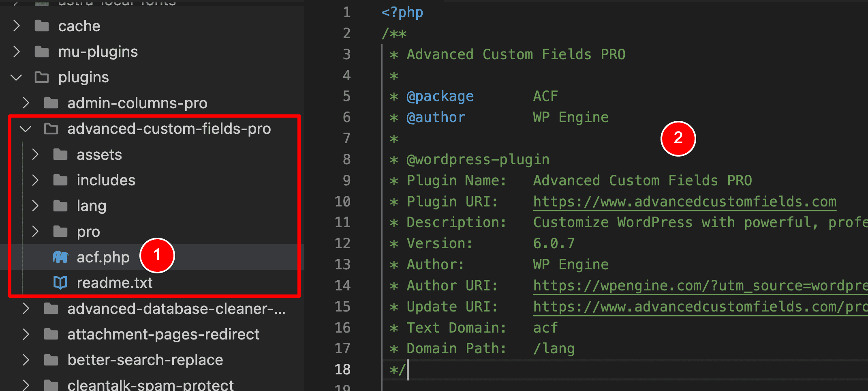Screen dimensions: 868x391
Task: Expand the attachment-pages-redirect folder chevron
Action: 26,334
